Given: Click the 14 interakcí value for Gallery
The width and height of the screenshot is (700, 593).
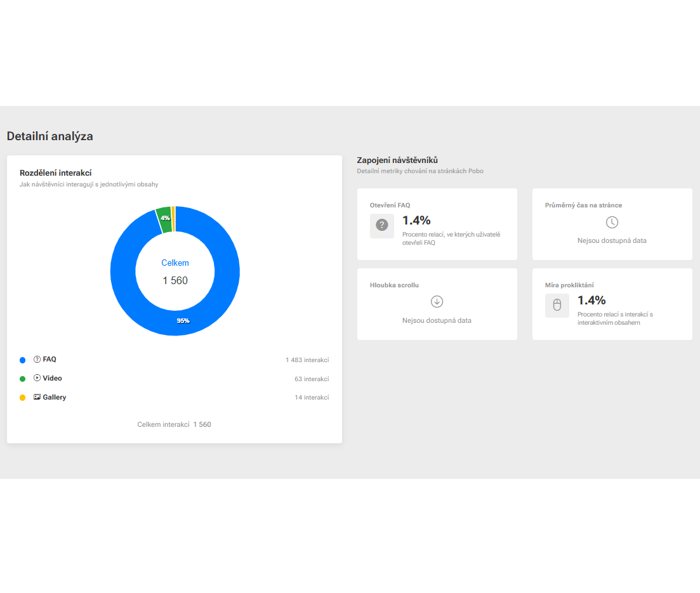Looking at the screenshot, I should pyautogui.click(x=312, y=397).
